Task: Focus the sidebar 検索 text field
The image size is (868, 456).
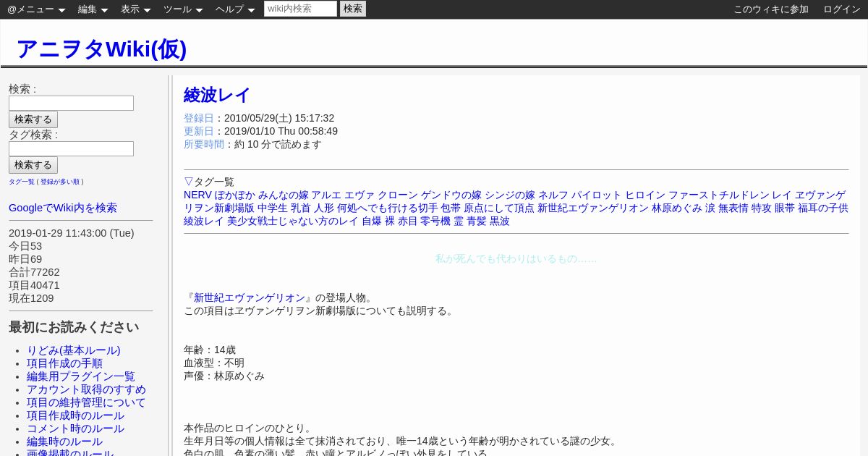Action: point(71,103)
